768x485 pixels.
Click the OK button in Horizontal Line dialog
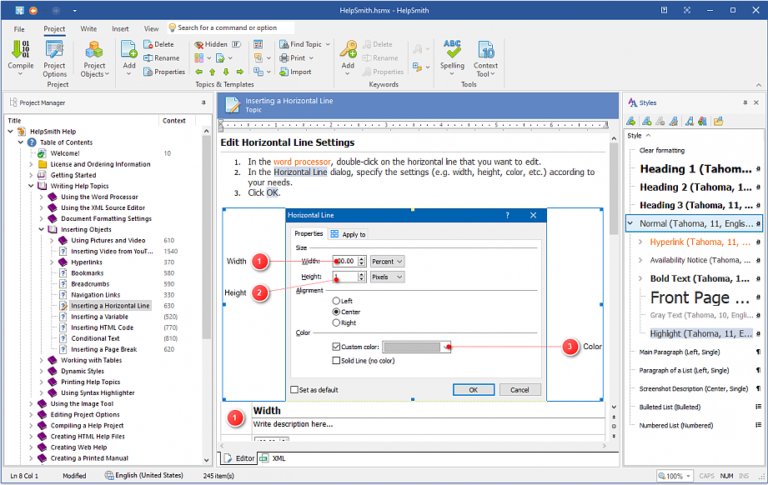(x=473, y=389)
